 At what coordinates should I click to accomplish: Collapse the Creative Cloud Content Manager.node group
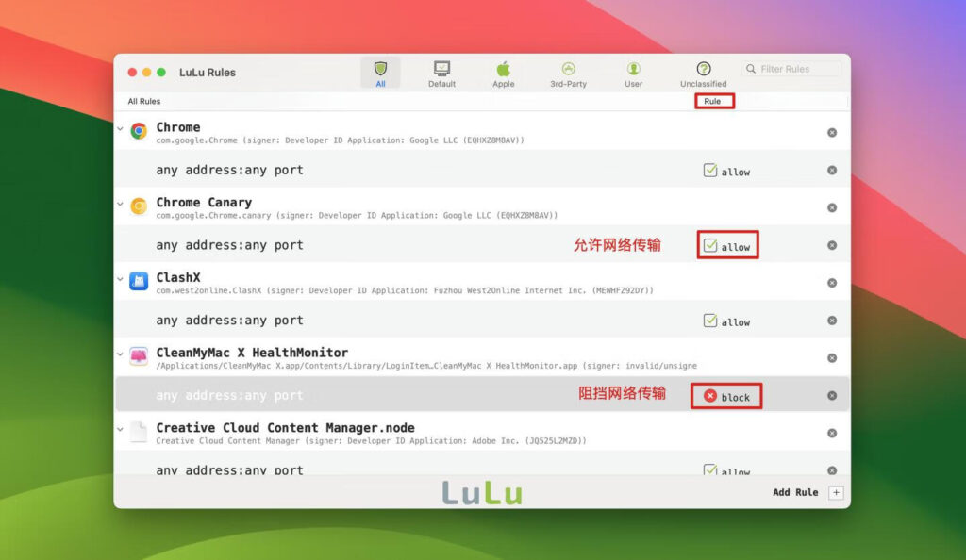tap(119, 427)
